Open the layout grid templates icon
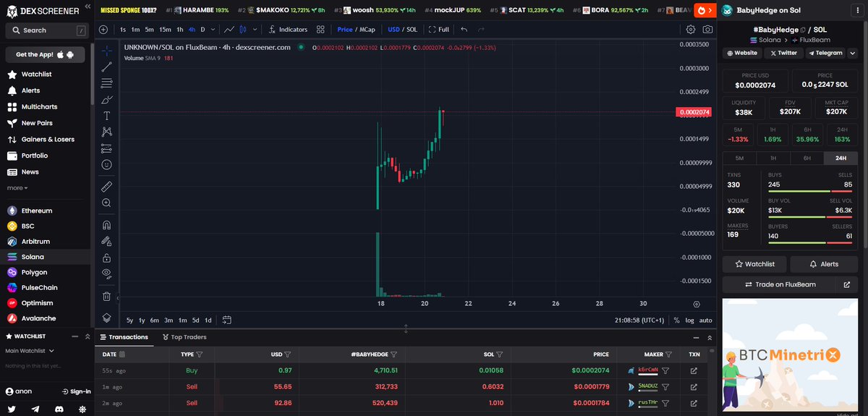Screen dimensions: 868x416 321,30
